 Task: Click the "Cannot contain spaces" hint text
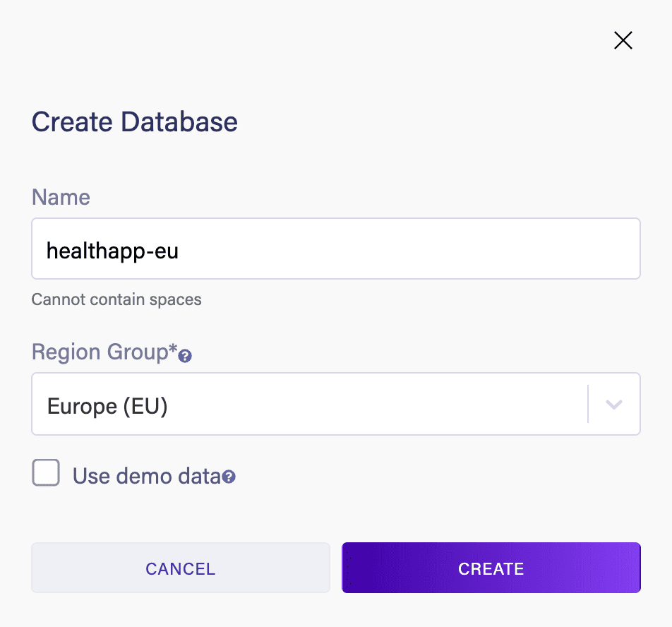point(116,299)
